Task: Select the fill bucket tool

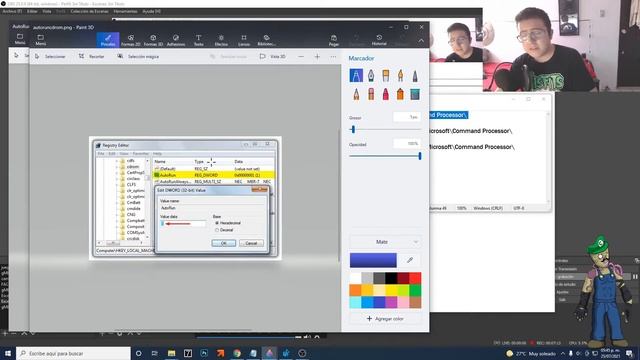Action: coord(415,94)
